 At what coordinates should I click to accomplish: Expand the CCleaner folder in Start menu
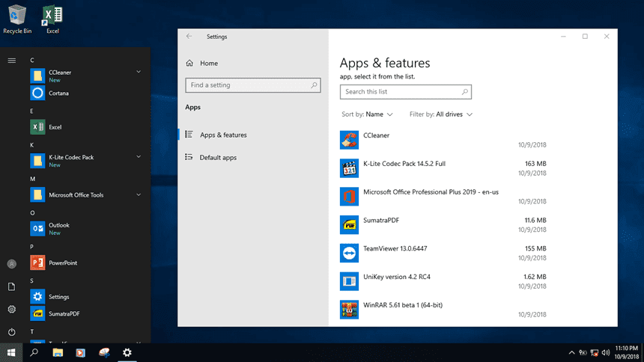click(x=139, y=72)
